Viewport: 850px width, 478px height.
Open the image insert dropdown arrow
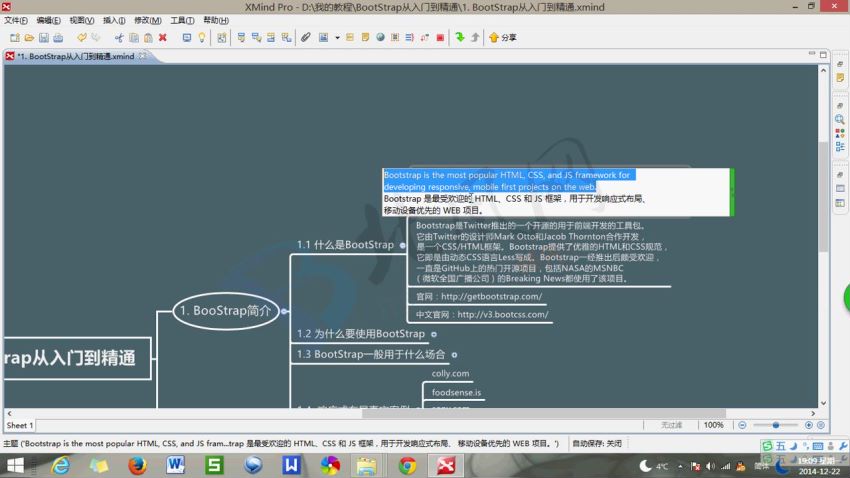point(337,38)
